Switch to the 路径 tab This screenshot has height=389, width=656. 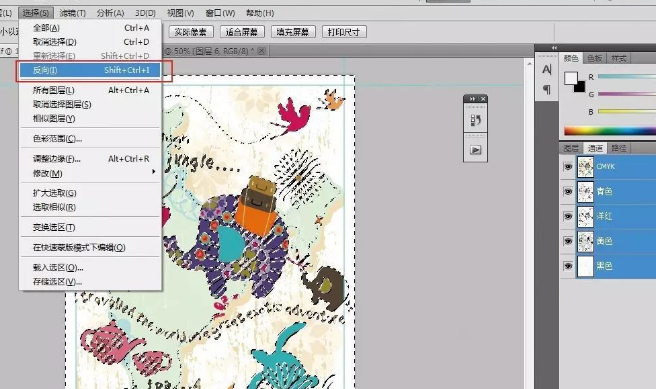[618, 148]
